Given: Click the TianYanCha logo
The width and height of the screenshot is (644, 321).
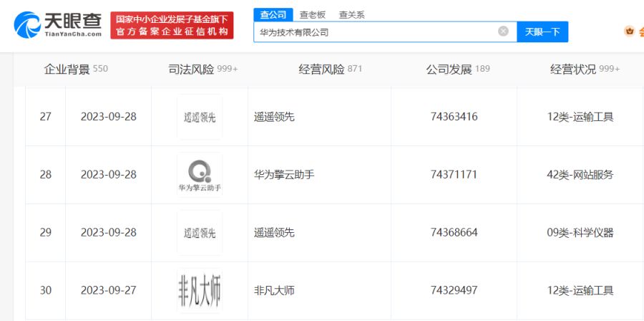Looking at the screenshot, I should [58, 24].
